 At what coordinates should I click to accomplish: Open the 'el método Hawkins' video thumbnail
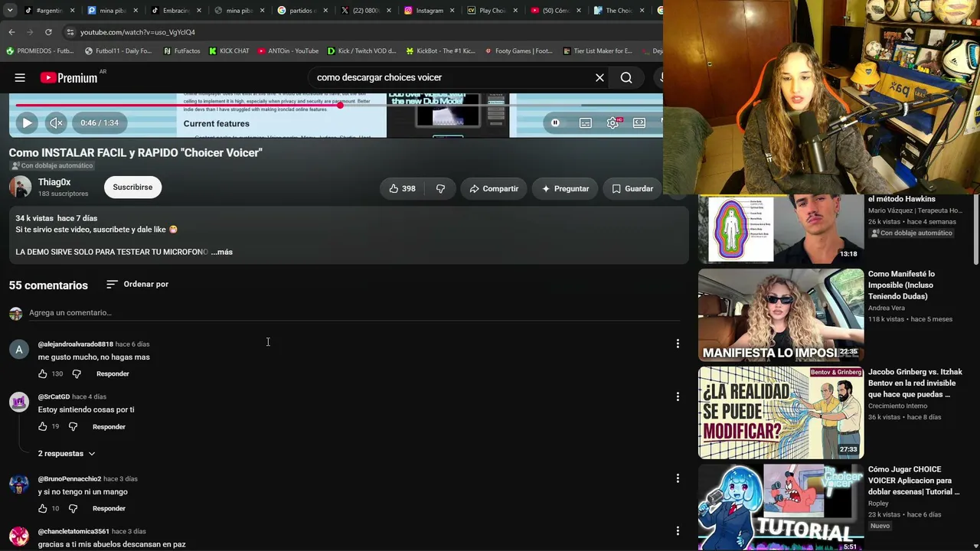point(781,229)
